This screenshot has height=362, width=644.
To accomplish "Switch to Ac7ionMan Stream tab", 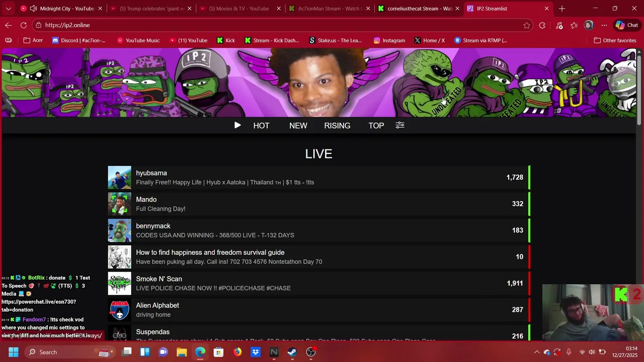I will pyautogui.click(x=330, y=9).
